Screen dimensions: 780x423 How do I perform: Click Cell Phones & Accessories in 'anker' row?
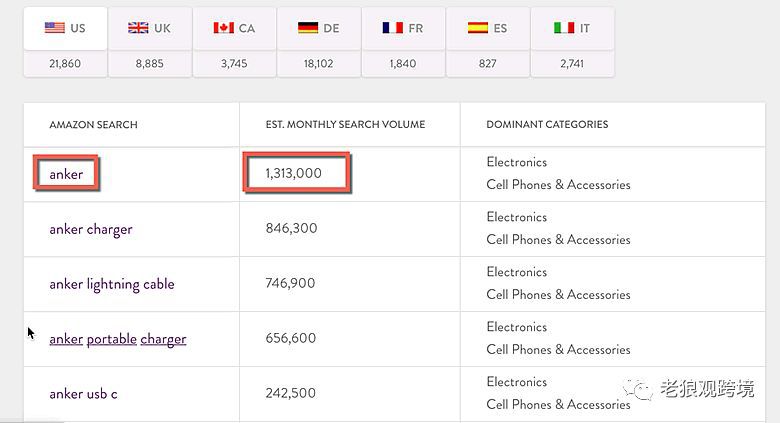559,185
